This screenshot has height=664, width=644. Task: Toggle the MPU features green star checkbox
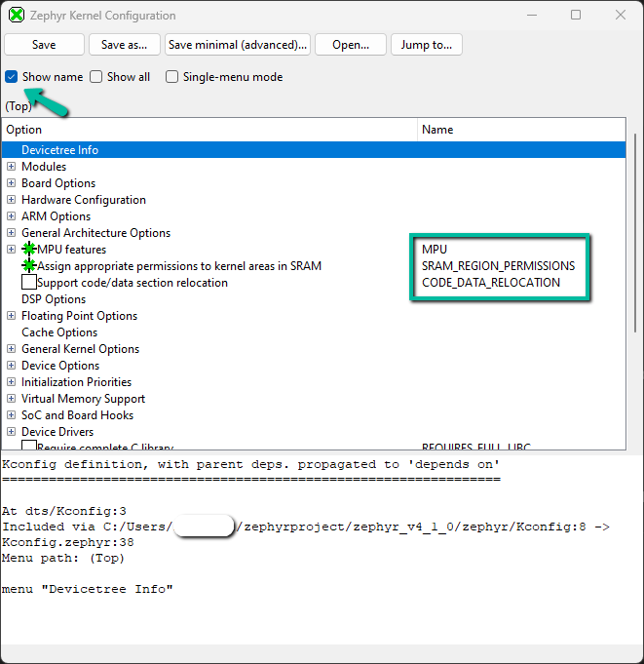pyautogui.click(x=29, y=249)
